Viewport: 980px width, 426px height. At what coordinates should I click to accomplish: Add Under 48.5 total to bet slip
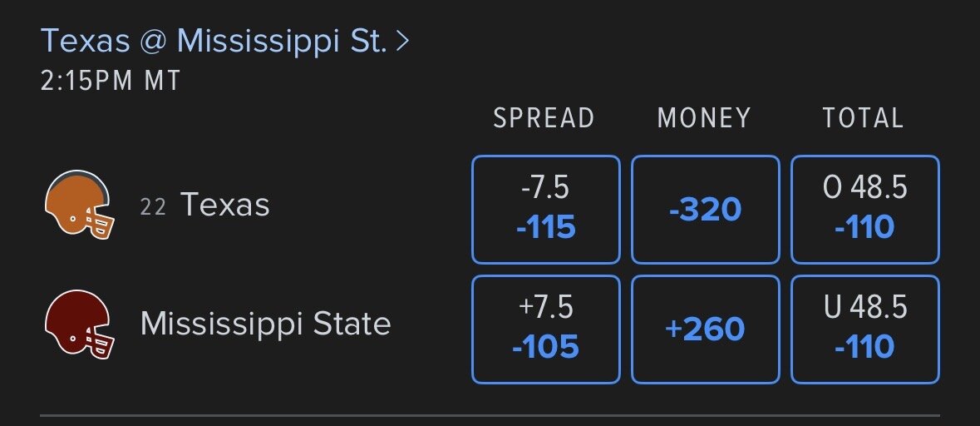(x=864, y=329)
